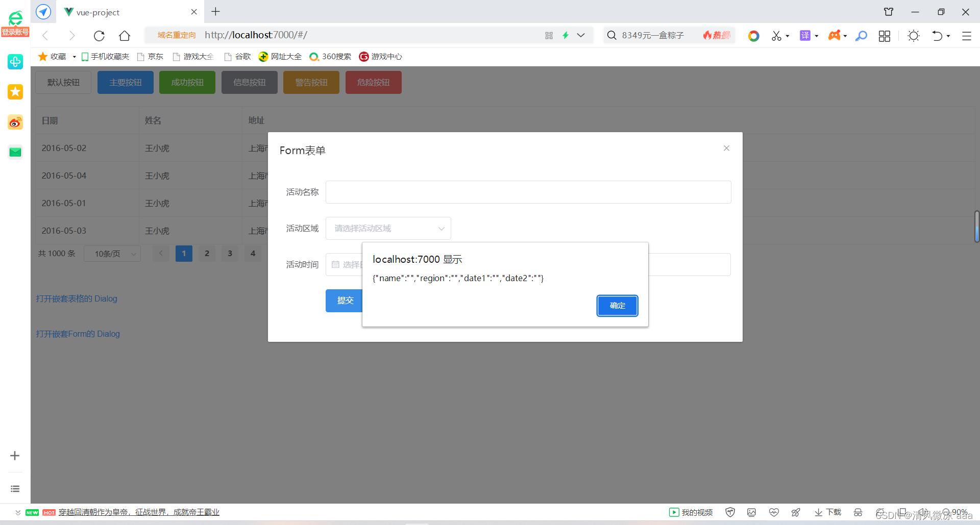Open the 打开嵌套Form的 Dialog link
This screenshot has height=525, width=980.
[x=78, y=334]
